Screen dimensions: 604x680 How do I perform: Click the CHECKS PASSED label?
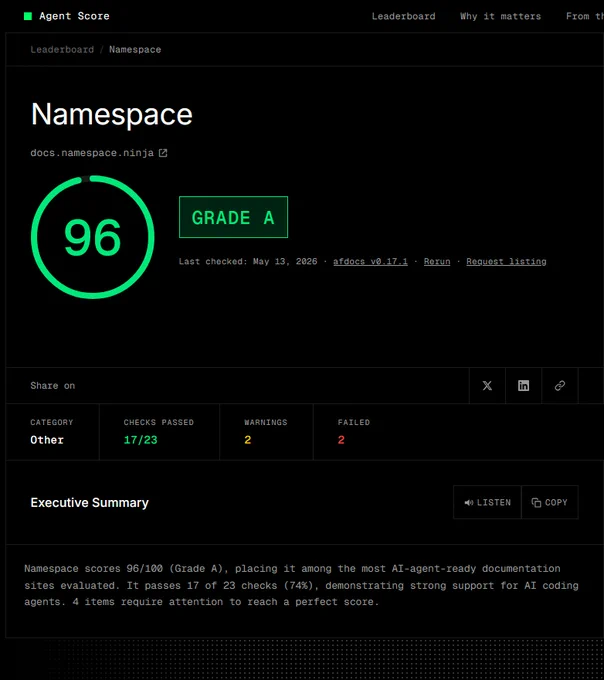click(x=158, y=422)
